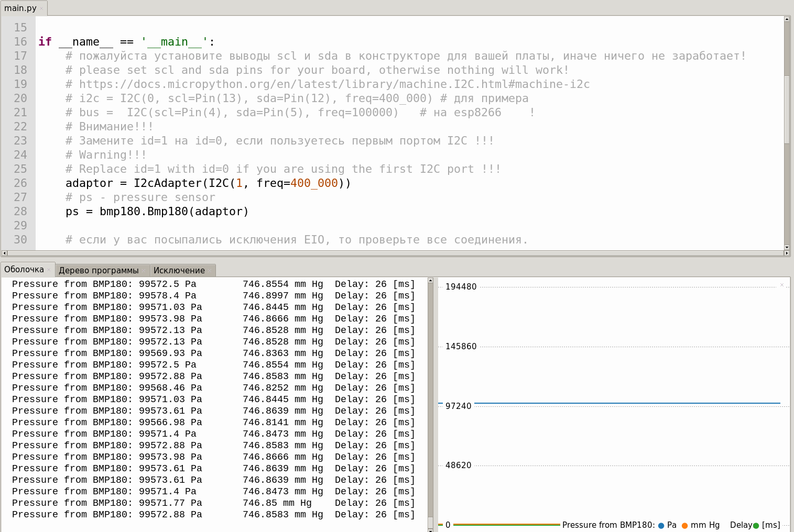Click the plotter axis label 145860
This screenshot has height=532, width=794.
461,346
